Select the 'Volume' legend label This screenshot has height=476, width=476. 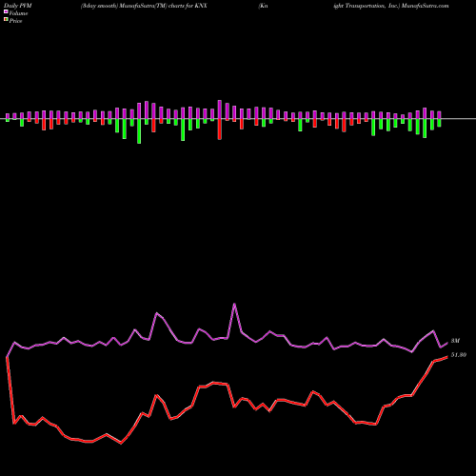(18, 13)
